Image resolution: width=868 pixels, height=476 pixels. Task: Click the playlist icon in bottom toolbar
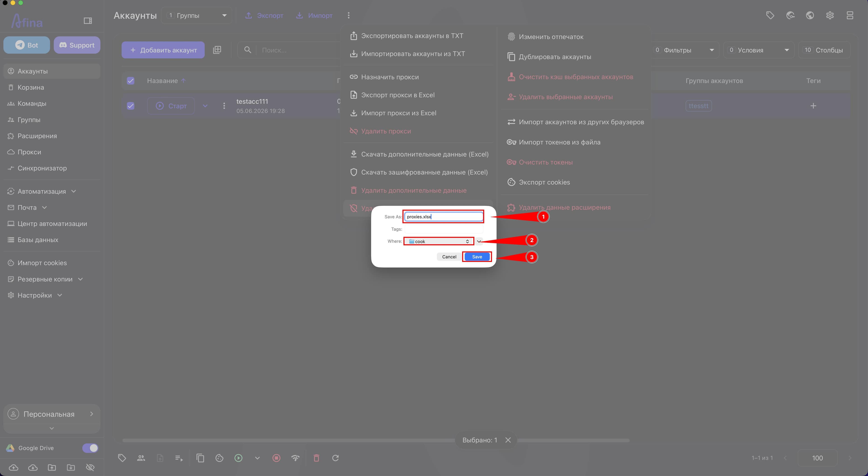coord(179,458)
